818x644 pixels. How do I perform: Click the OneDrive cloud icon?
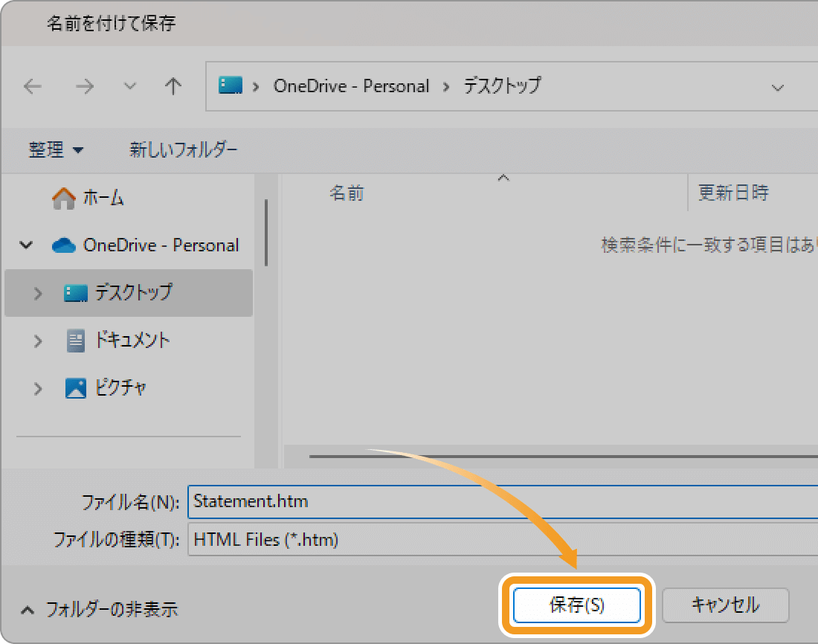pos(64,245)
